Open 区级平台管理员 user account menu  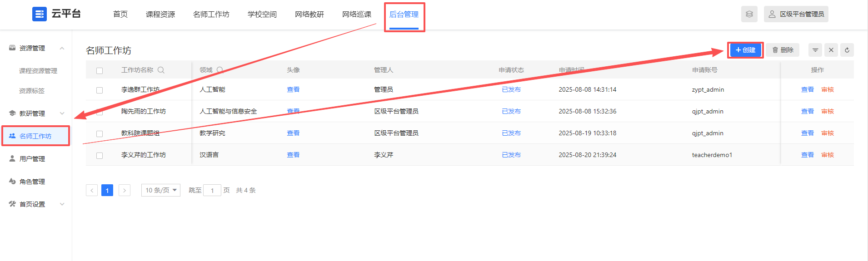[796, 14]
